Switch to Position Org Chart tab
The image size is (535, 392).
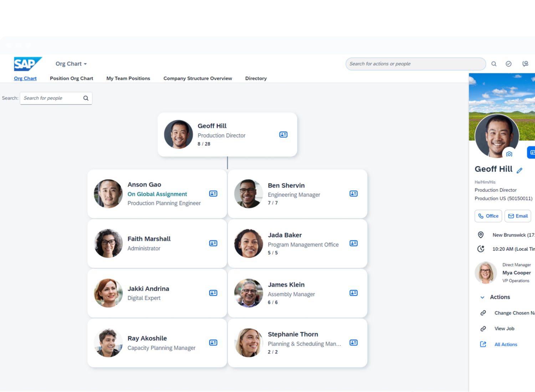click(71, 78)
